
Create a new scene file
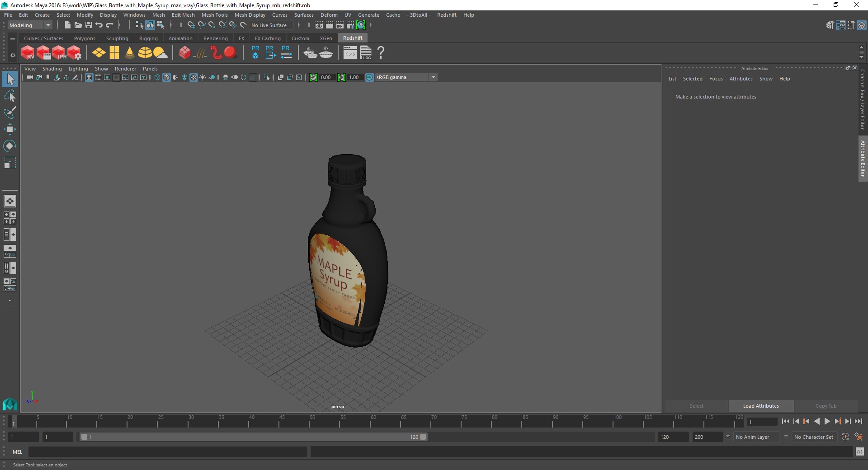coord(67,25)
